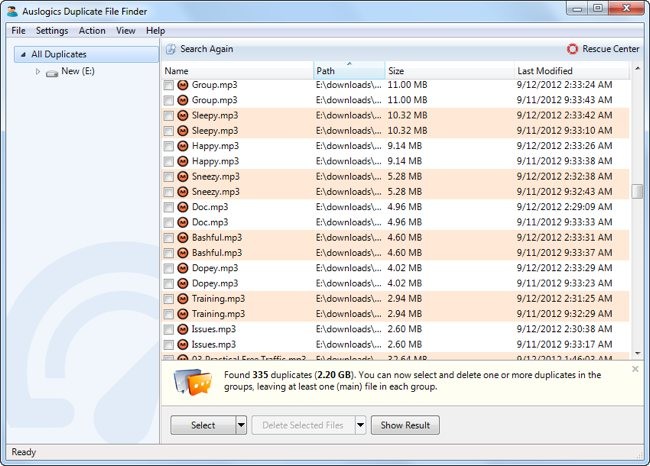The height and width of the screenshot is (466, 650).
Task: Click the chat boxes info icon
Action: [x=193, y=381]
